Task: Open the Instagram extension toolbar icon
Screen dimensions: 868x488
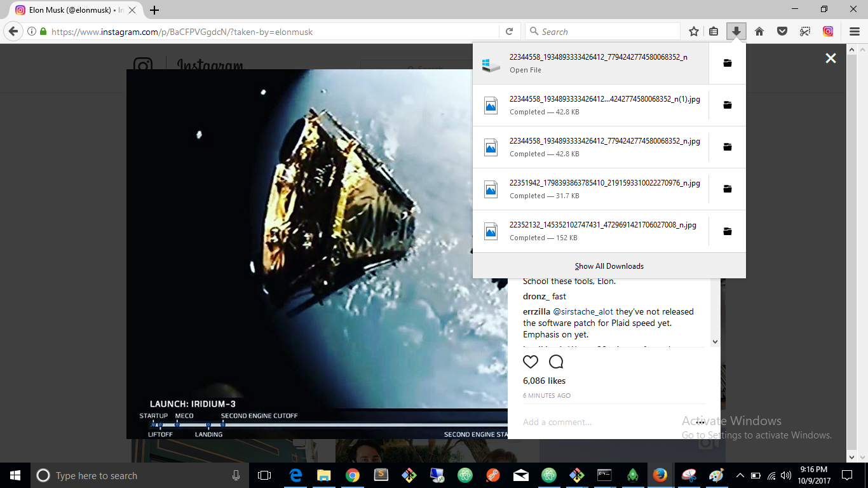Action: click(828, 31)
